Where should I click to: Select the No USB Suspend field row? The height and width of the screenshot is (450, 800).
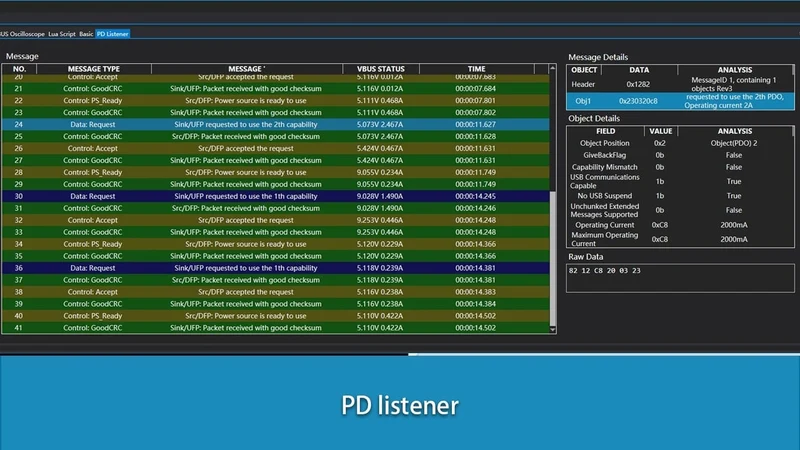pos(680,196)
